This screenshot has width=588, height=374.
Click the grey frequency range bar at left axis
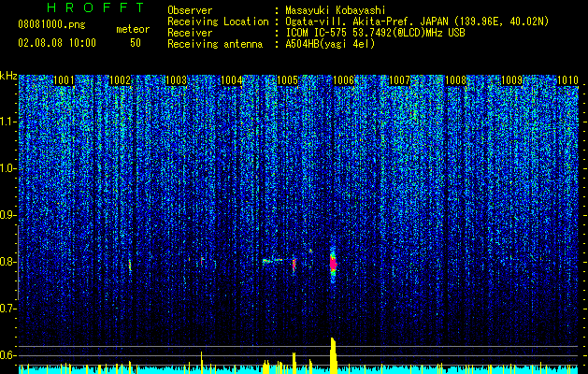click(18, 263)
